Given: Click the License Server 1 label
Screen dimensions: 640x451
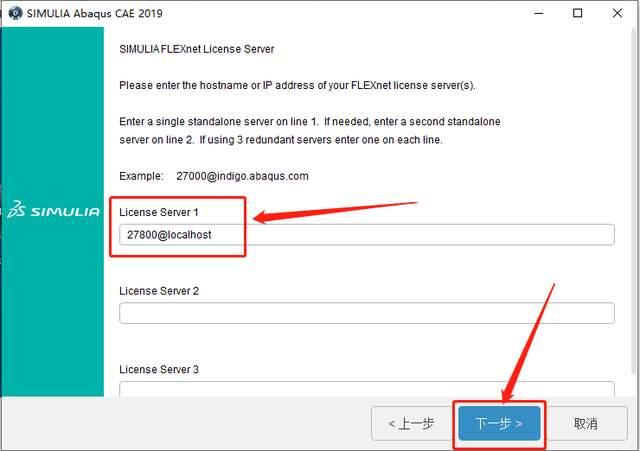Looking at the screenshot, I should 158,212.
